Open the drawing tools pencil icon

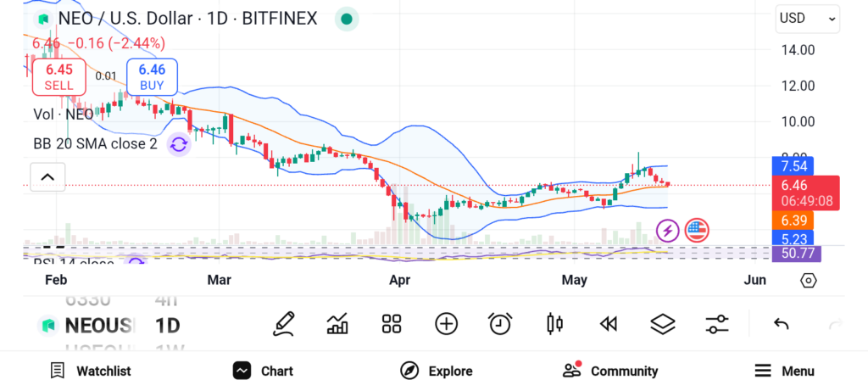[284, 323]
